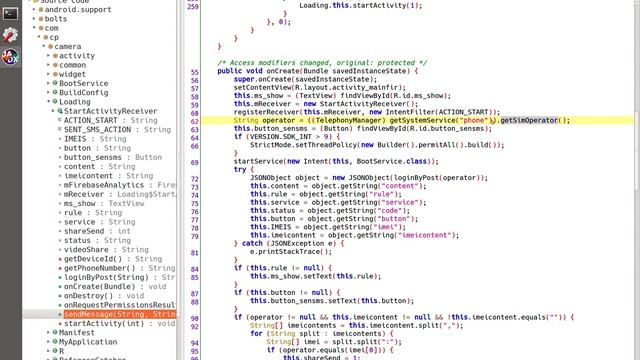Screen dimensions: 640x360
Task: Open the MyApplication class
Action: coord(88,342)
